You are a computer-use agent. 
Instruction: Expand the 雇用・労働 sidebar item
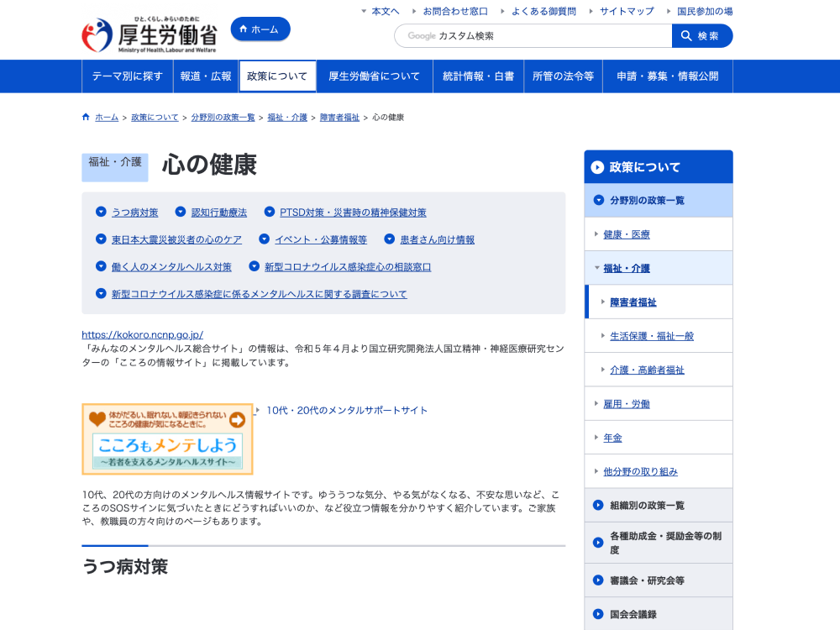point(596,404)
